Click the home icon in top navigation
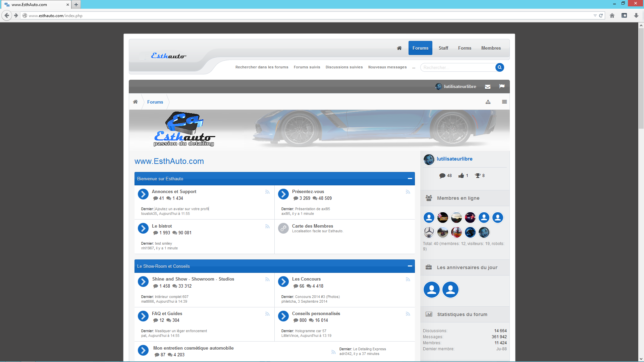Screen dimensions: 644x362 click(399, 48)
